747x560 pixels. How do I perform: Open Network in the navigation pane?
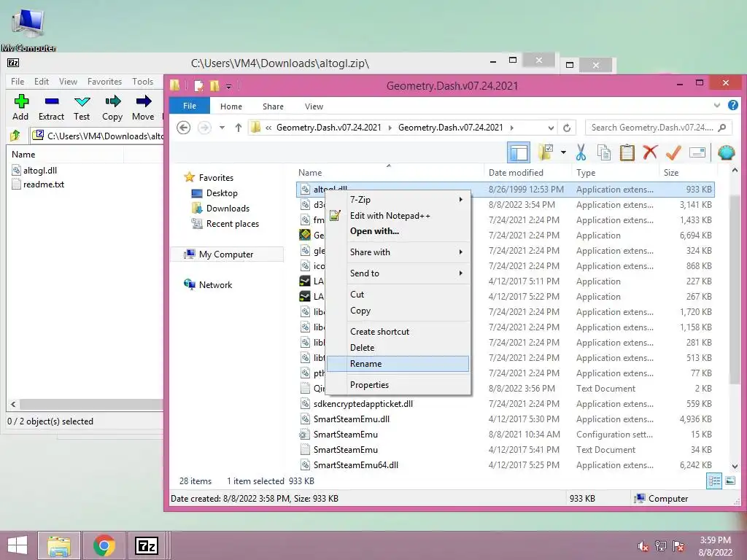point(215,285)
